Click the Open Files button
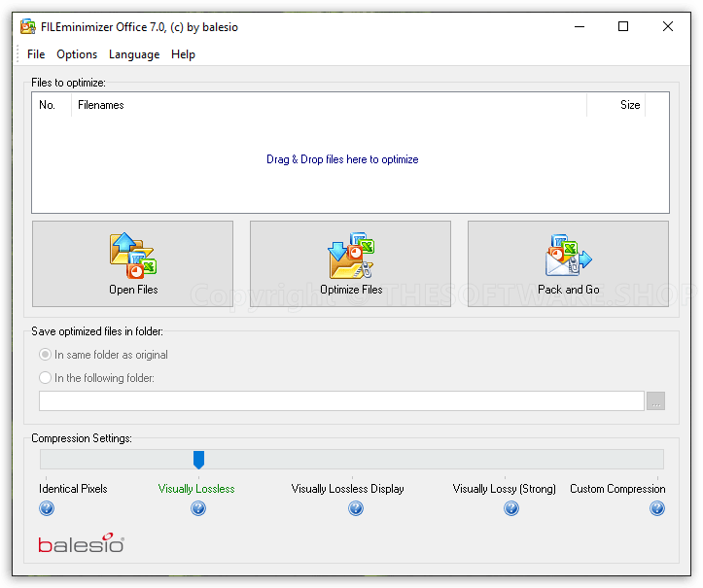This screenshot has width=703, height=588. click(132, 264)
